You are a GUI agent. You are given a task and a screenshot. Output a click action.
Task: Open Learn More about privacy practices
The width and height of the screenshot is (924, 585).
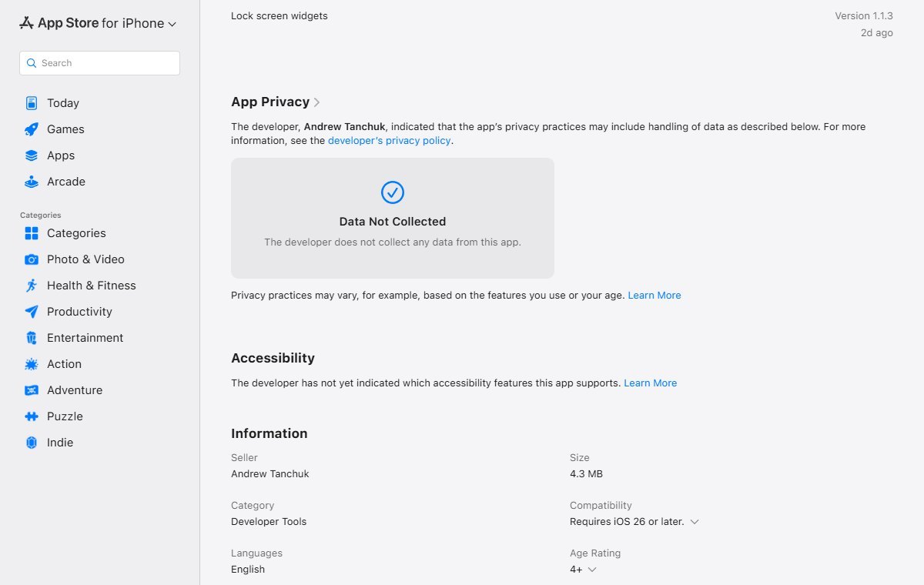coord(654,296)
